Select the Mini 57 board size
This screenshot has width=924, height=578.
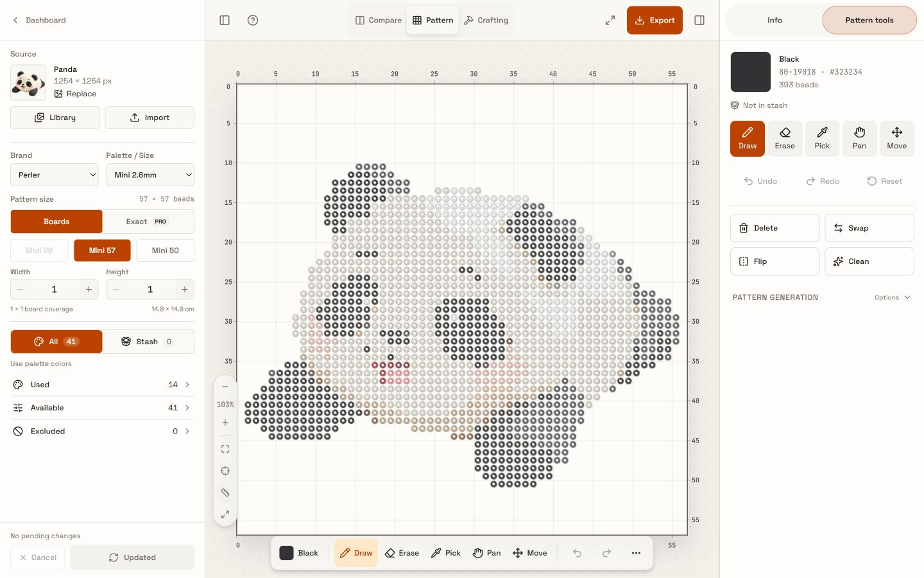point(102,250)
